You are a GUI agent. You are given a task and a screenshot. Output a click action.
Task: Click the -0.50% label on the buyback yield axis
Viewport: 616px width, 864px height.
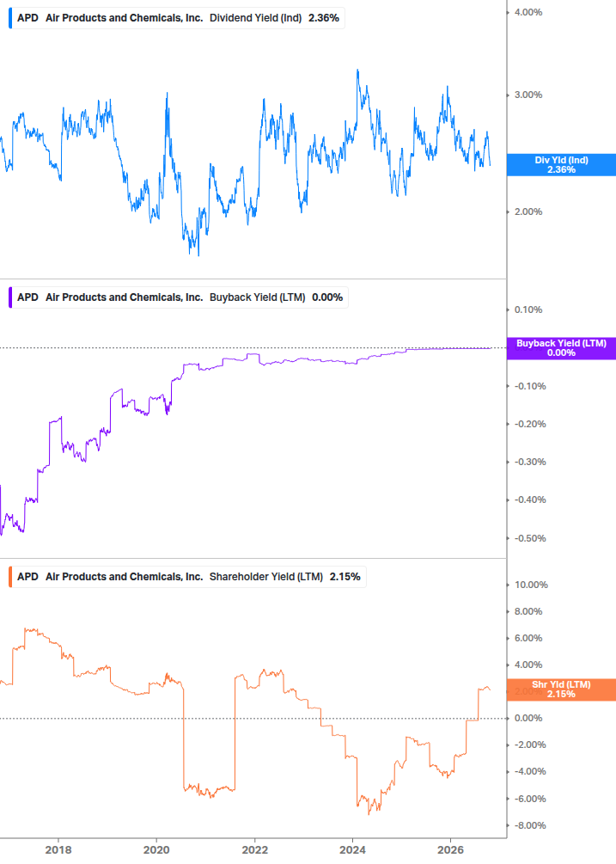pyautogui.click(x=530, y=538)
